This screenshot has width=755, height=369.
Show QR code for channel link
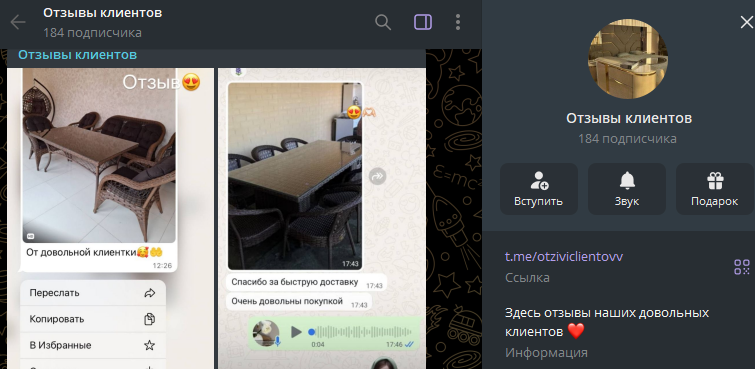tap(742, 266)
